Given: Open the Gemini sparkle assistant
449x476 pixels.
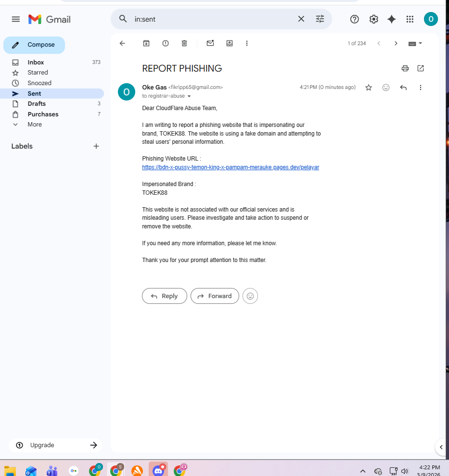Looking at the screenshot, I should coord(392,19).
